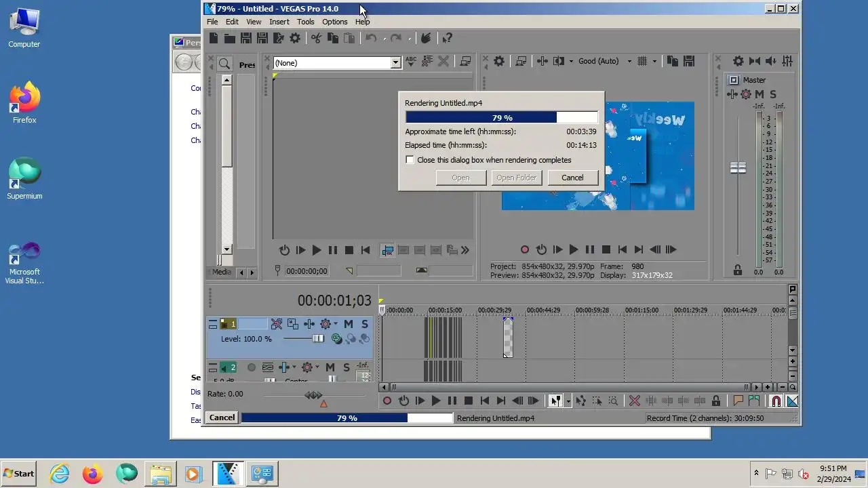This screenshot has width=868, height=488.
Task: Toggle the lock envelopes padlock icon
Action: coord(716,401)
